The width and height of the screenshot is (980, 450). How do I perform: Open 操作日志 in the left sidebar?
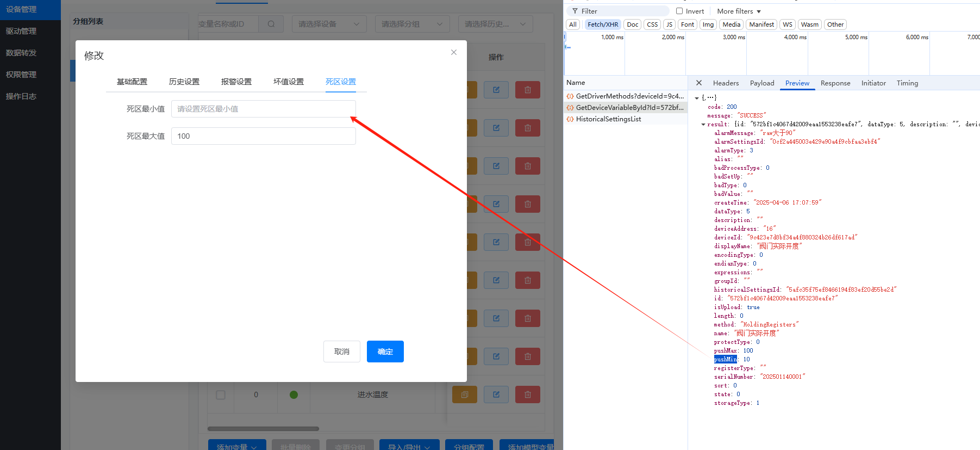[30, 96]
